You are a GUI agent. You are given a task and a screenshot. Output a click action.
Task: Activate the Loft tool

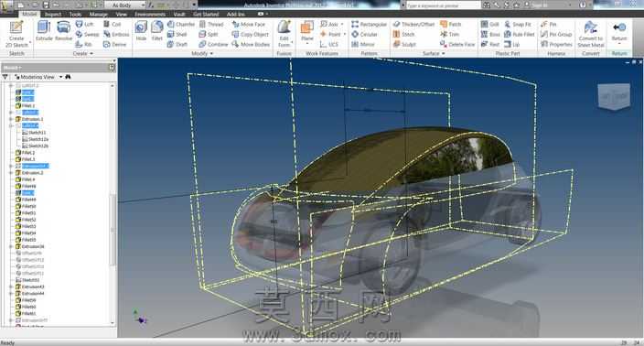pyautogui.click(x=84, y=25)
